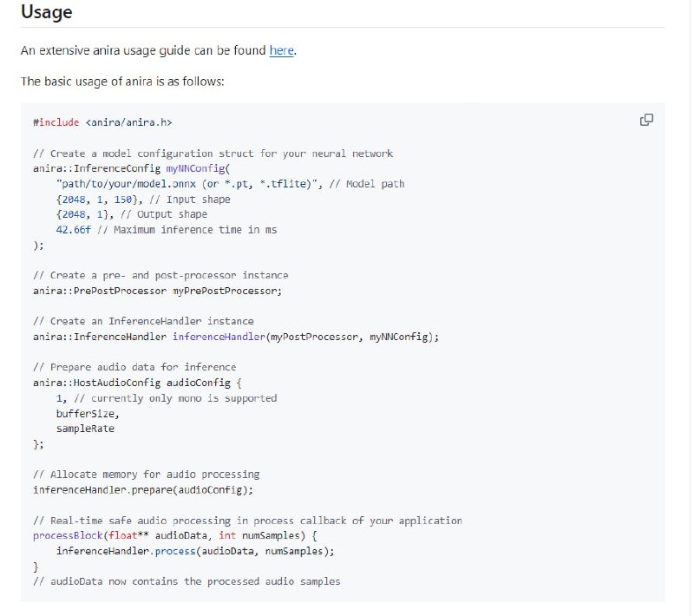Click the 'inferenceHandler.prepare(audioConfig);' line
Viewport: 694px width, 616px height.
click(x=142, y=490)
